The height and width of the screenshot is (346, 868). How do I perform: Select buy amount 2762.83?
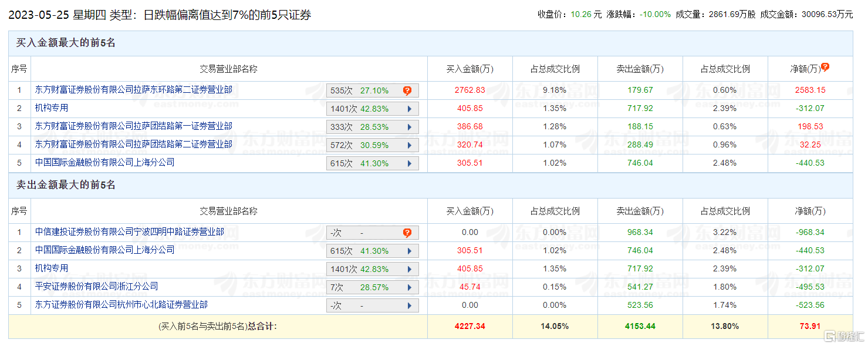pos(470,90)
